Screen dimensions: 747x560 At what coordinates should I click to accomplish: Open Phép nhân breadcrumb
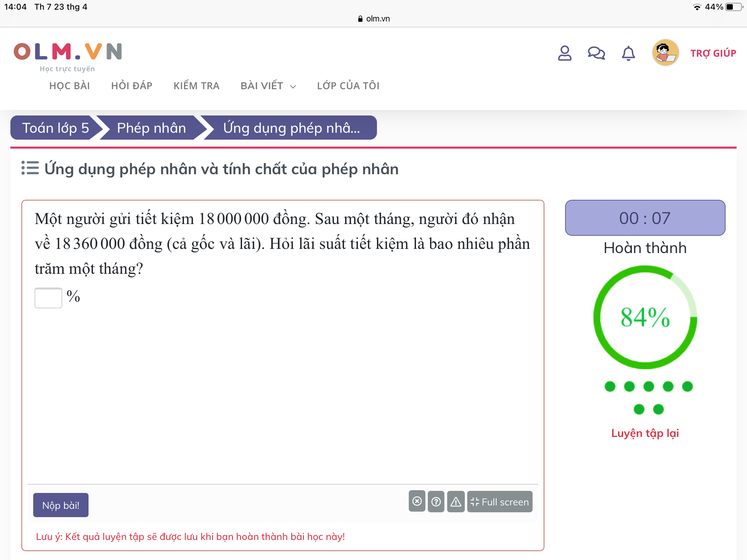151,128
